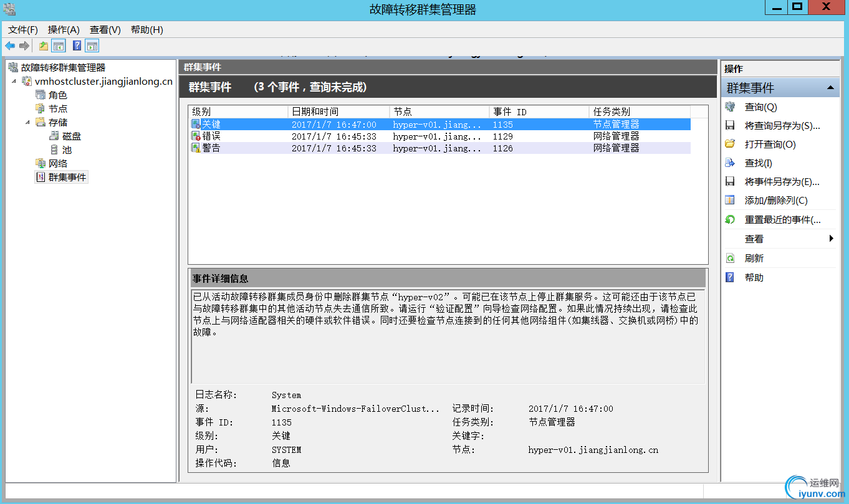This screenshot has height=504, width=849.
Task: Click the save icon beside 将查询另存为(S)...
Action: click(731, 126)
